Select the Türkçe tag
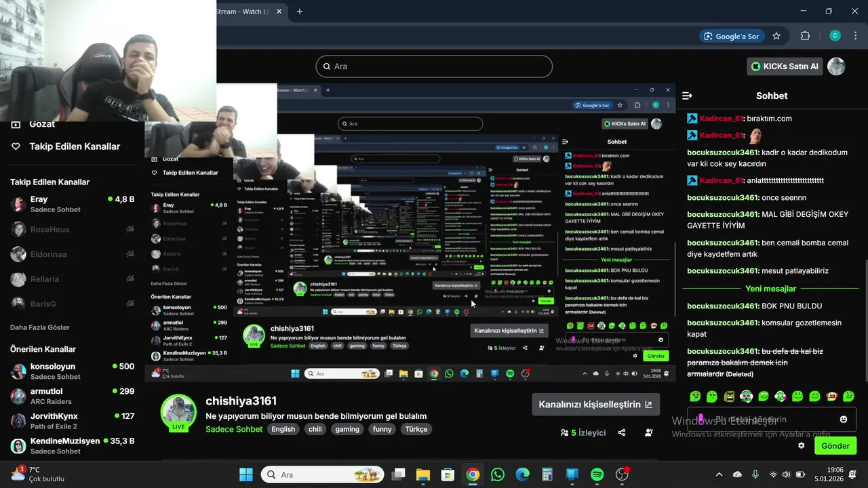868x488 pixels. pos(416,429)
